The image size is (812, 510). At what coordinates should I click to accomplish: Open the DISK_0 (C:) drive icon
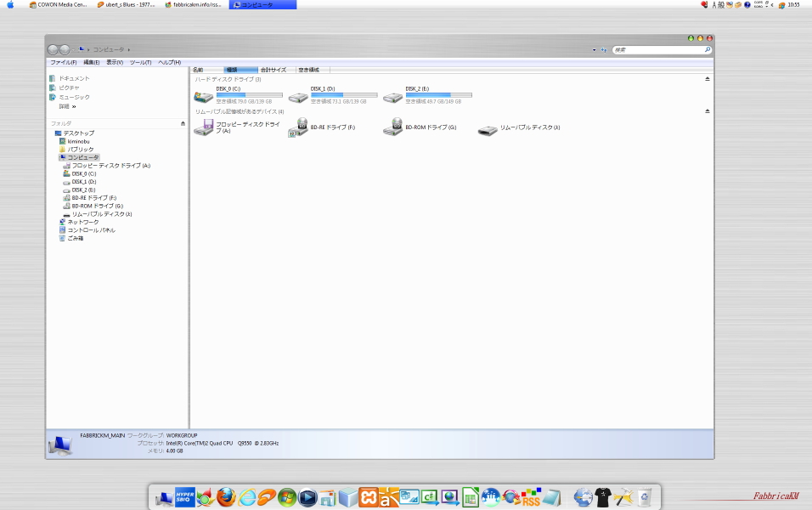tap(203, 97)
